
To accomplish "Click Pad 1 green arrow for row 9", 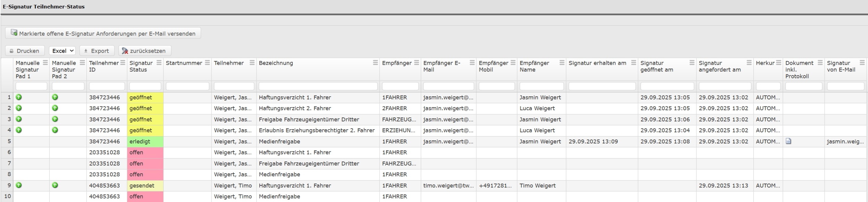I will (x=19, y=185).
